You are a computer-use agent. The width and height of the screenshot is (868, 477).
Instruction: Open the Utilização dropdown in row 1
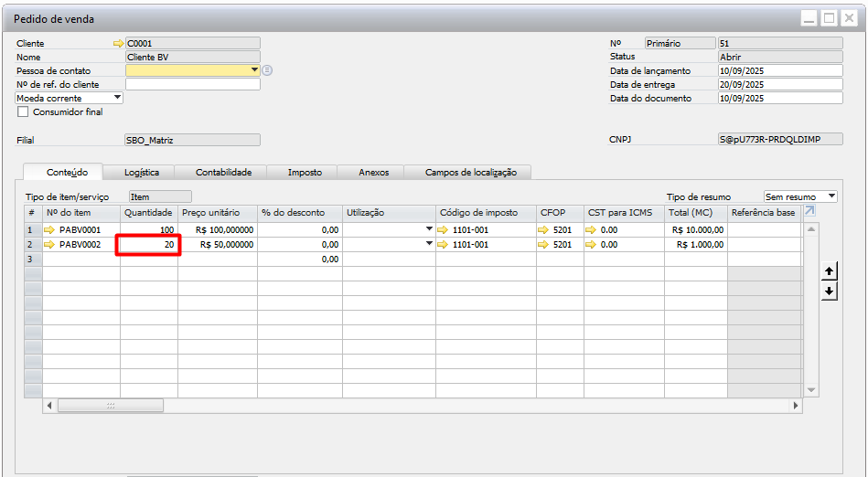point(429,229)
